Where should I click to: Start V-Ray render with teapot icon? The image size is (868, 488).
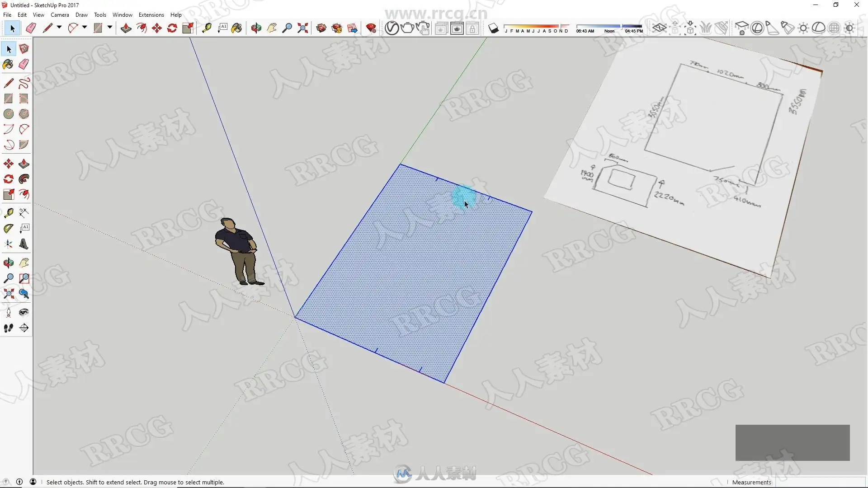pyautogui.click(x=407, y=28)
